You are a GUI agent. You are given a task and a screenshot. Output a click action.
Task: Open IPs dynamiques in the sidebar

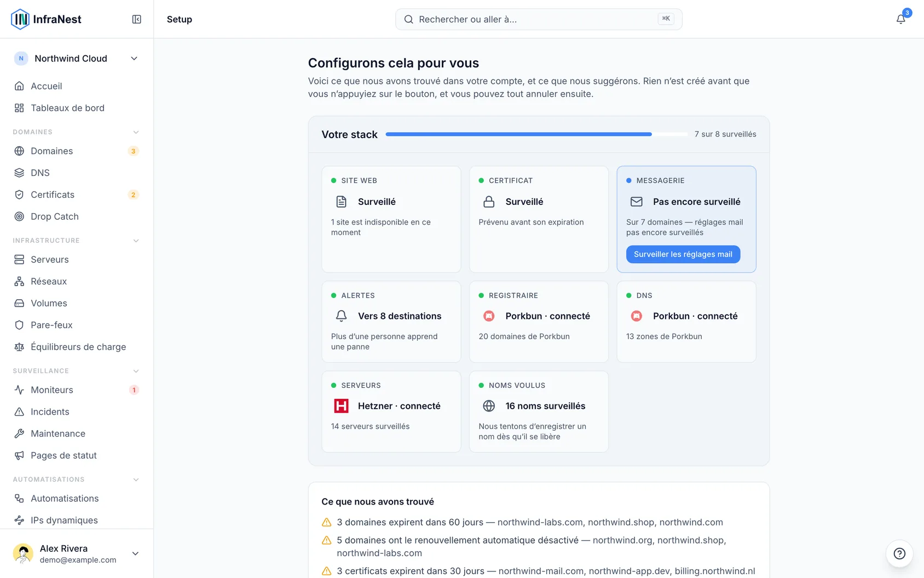point(77,520)
